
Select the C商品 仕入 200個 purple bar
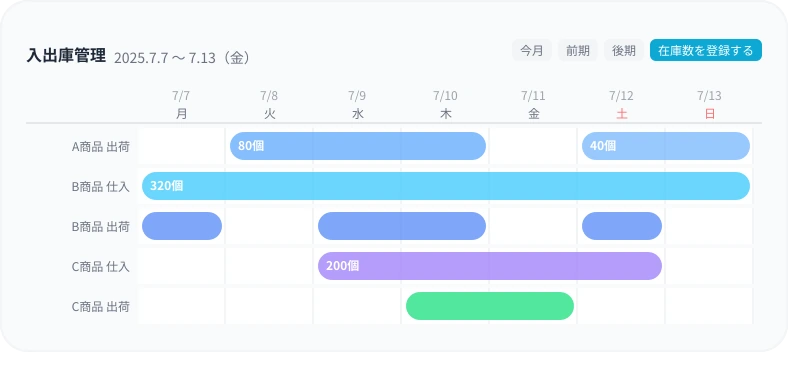pyautogui.click(x=490, y=266)
